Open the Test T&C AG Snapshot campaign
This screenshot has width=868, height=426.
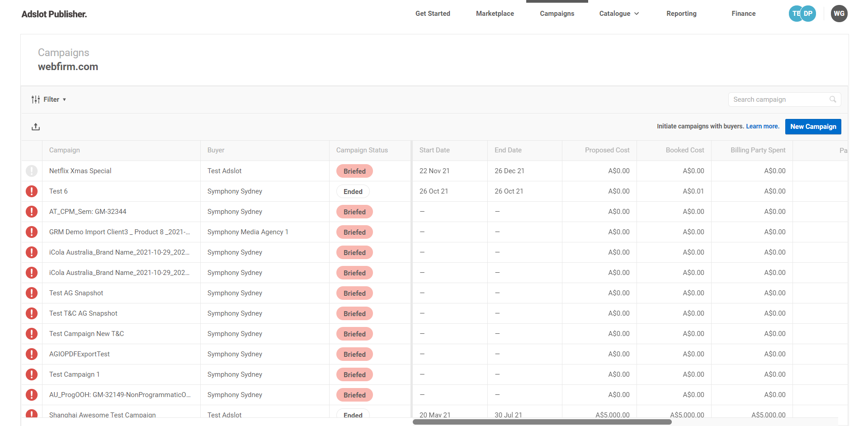point(83,313)
